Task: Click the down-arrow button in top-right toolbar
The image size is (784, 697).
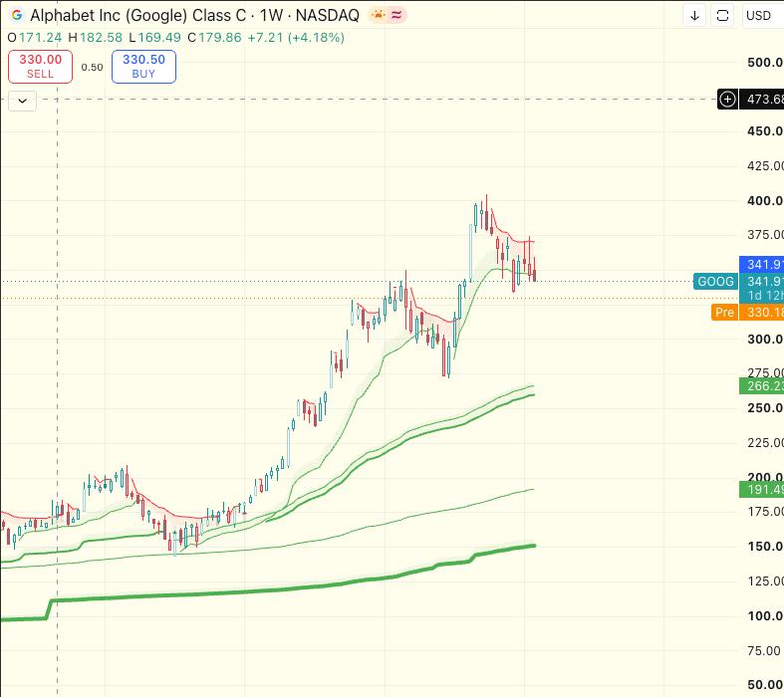Action: point(694,16)
